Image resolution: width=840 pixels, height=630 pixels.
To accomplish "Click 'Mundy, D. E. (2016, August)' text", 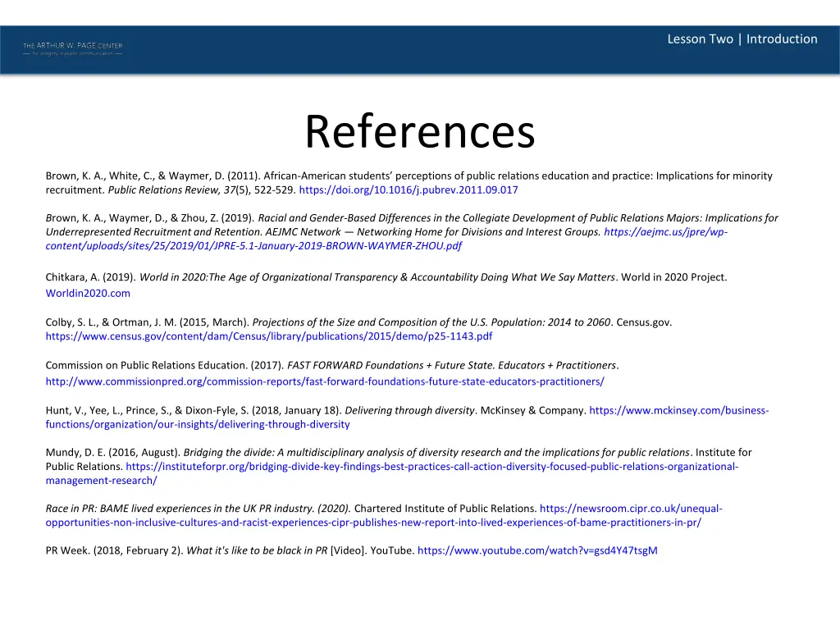I will (x=113, y=452).
